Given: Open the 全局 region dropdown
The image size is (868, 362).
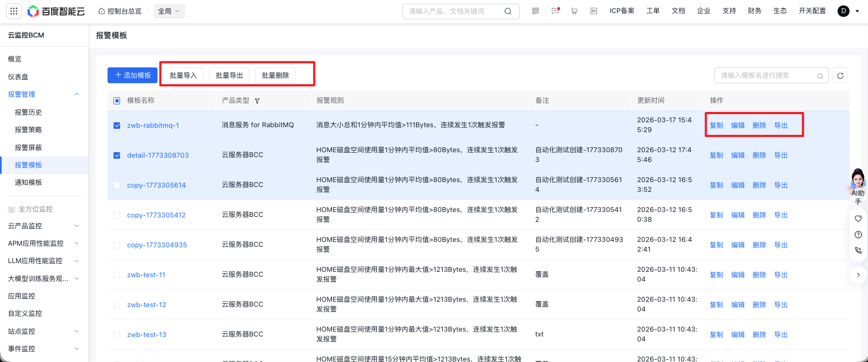Looking at the screenshot, I should coord(169,11).
